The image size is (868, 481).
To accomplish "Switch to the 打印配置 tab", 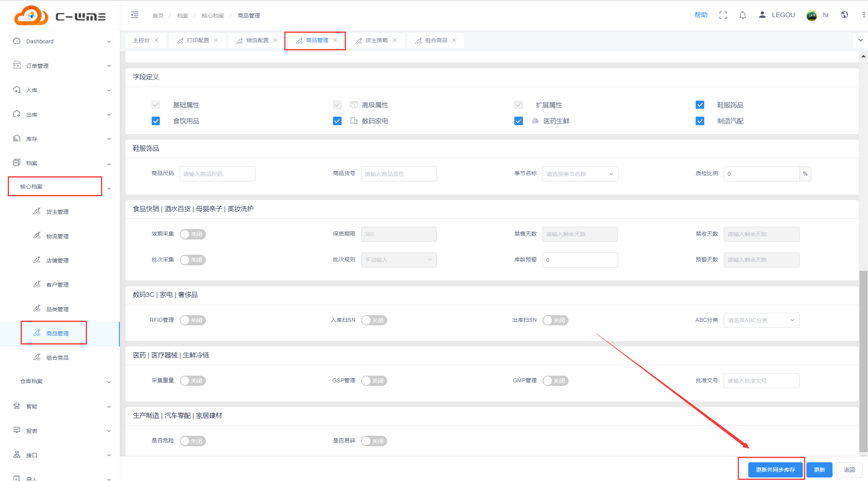I will [198, 40].
